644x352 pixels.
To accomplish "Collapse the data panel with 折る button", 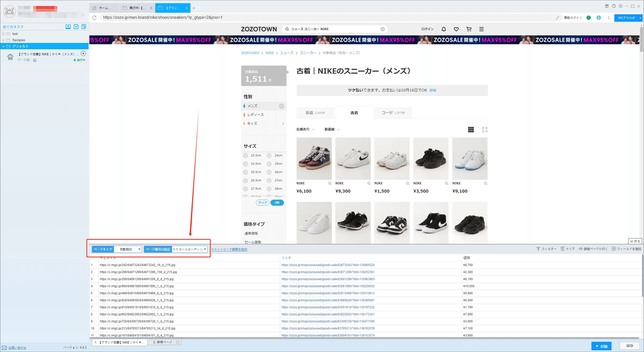I will point(635,241).
